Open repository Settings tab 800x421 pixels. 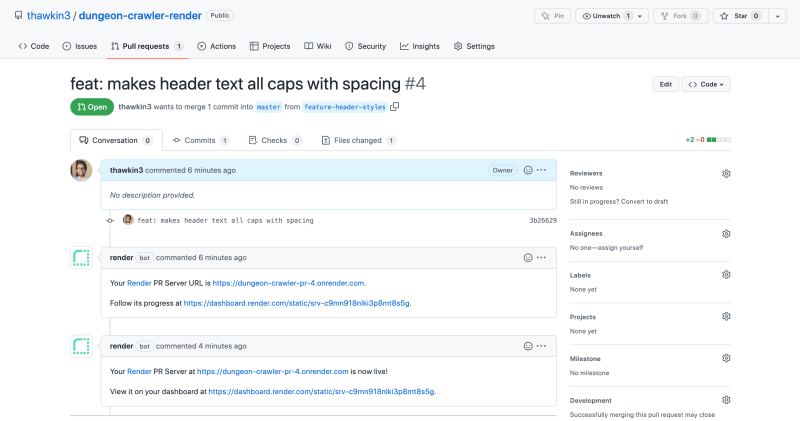tap(474, 46)
